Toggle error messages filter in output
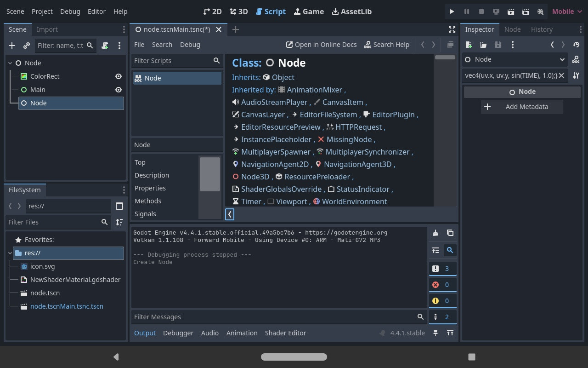This screenshot has height=368, width=588. pos(443,285)
